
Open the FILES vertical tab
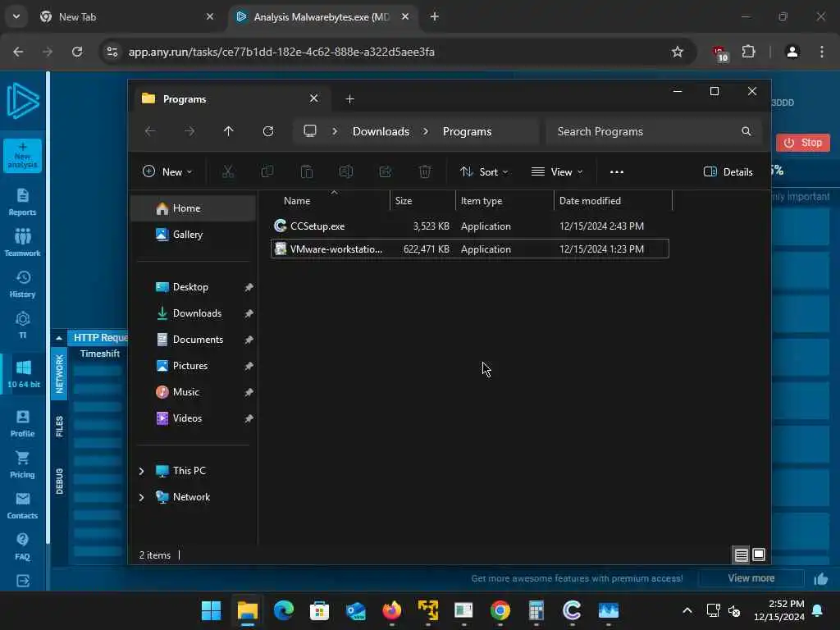[59, 427]
